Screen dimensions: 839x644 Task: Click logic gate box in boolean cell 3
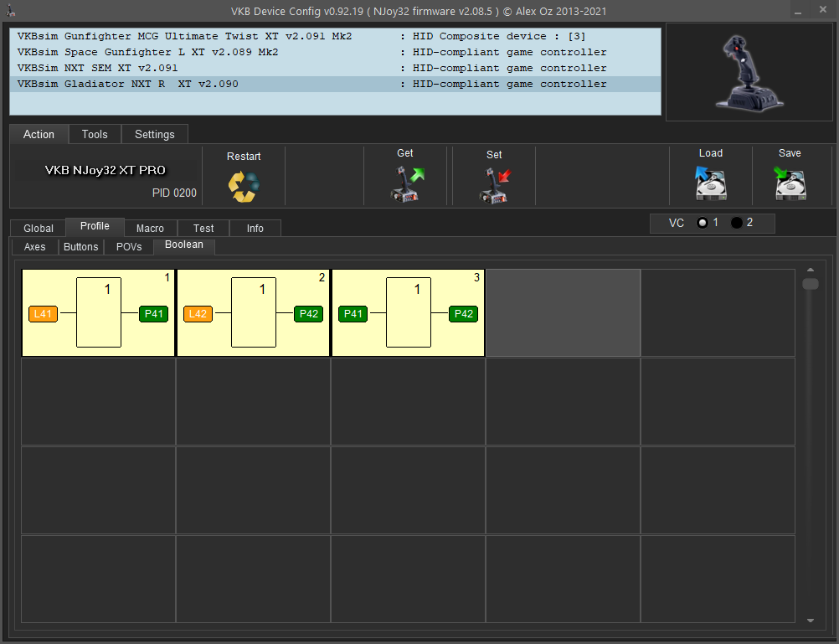click(x=409, y=312)
